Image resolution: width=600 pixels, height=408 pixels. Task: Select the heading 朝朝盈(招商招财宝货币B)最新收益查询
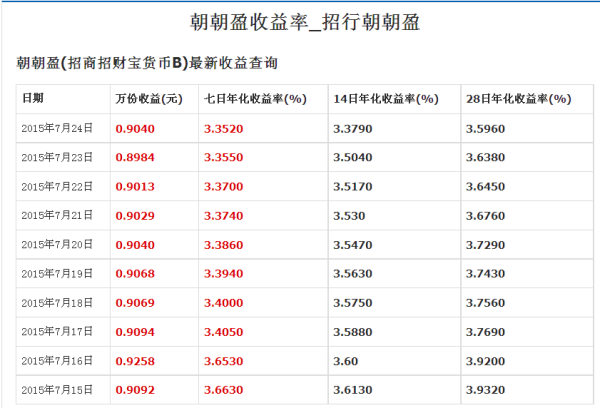coord(147,63)
